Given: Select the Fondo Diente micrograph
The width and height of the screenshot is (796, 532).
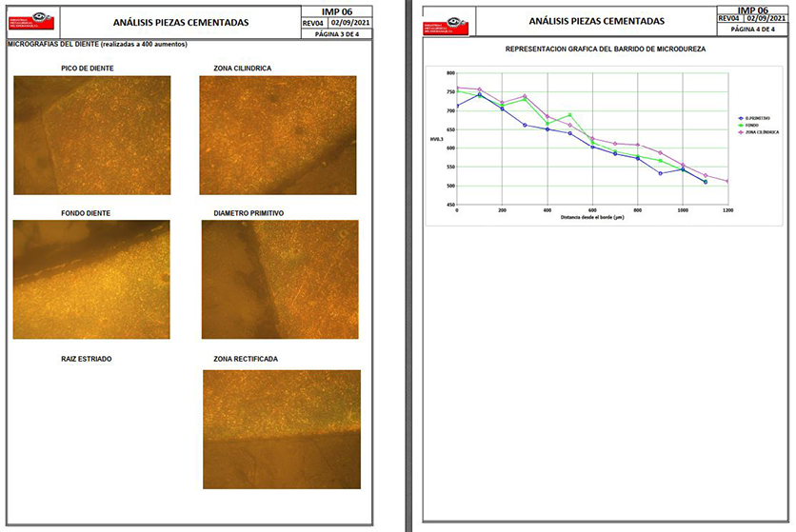Looking at the screenshot, I should point(91,280).
